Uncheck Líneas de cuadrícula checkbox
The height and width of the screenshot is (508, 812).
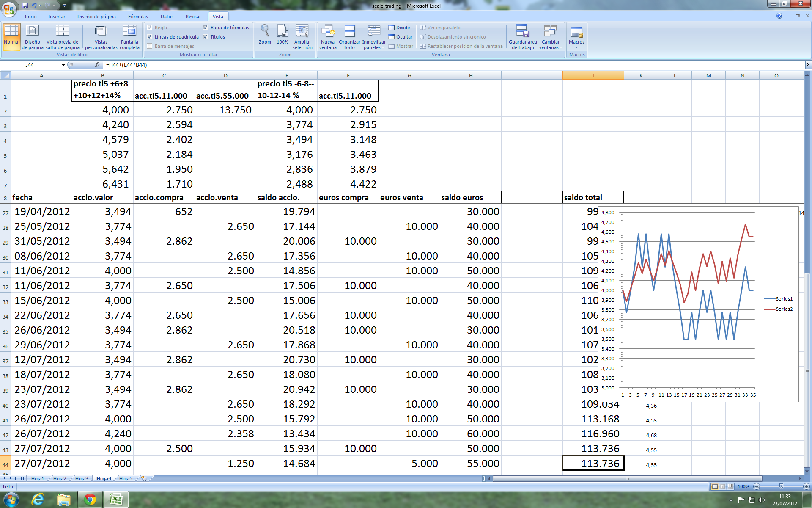(x=150, y=37)
